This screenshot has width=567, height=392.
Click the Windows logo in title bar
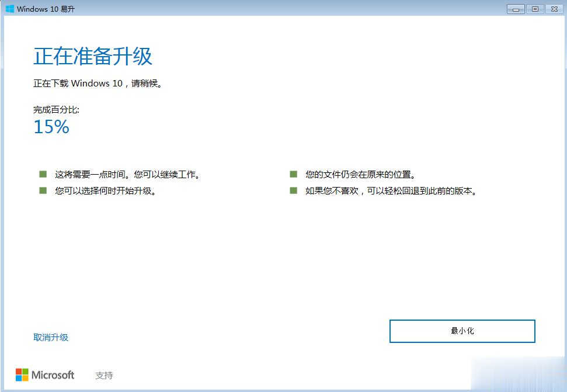click(10, 9)
